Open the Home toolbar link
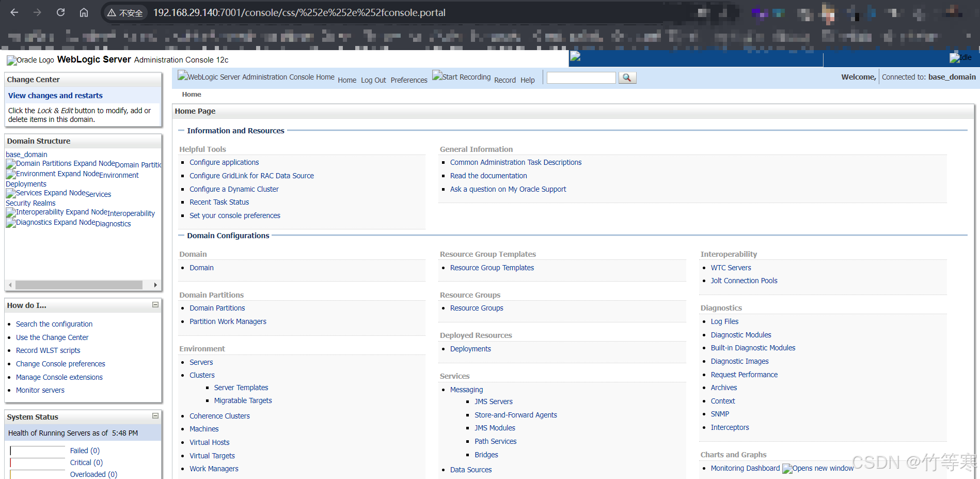This screenshot has height=479, width=980. [347, 80]
